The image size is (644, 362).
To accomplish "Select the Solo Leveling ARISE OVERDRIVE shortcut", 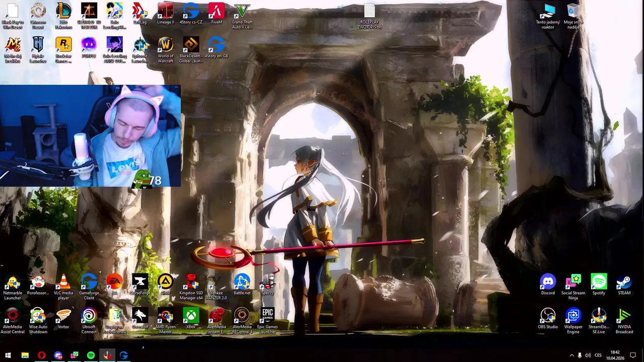I will (x=114, y=49).
